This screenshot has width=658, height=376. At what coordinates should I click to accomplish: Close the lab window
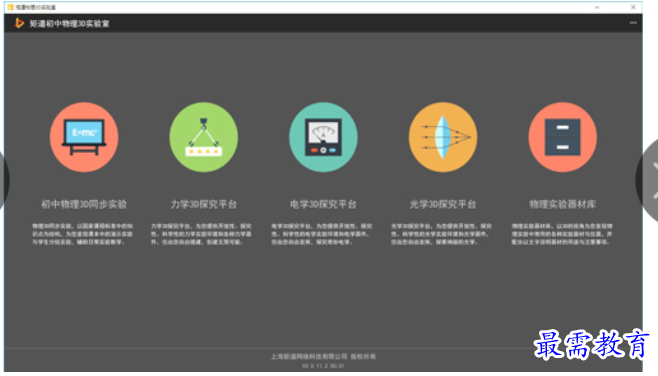pos(633,7)
